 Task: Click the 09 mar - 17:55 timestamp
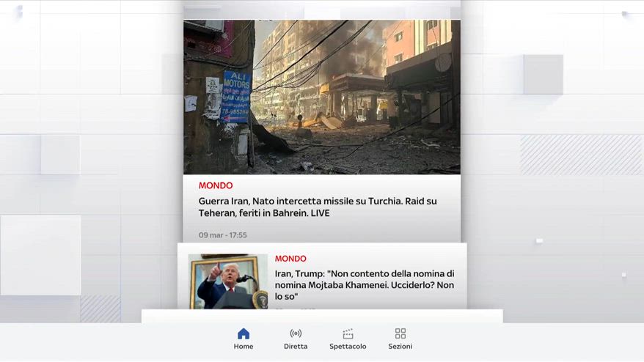pos(222,235)
